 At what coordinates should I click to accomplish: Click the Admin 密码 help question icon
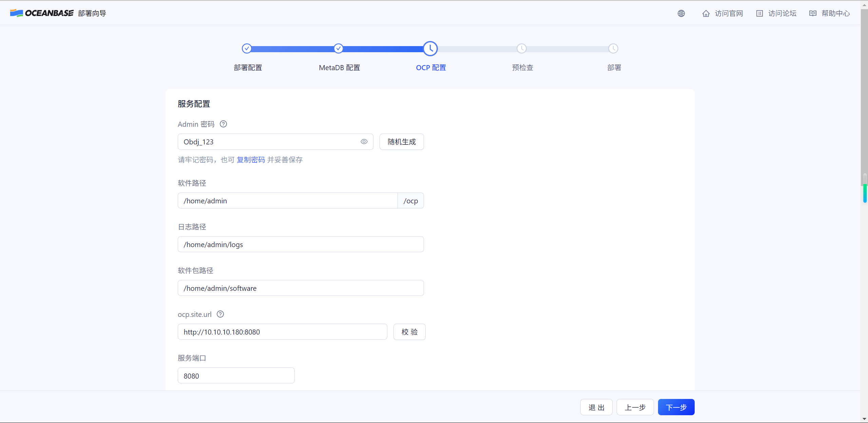223,124
